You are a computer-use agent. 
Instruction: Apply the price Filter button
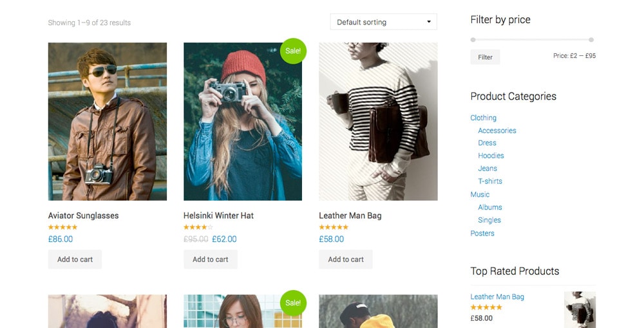point(485,57)
